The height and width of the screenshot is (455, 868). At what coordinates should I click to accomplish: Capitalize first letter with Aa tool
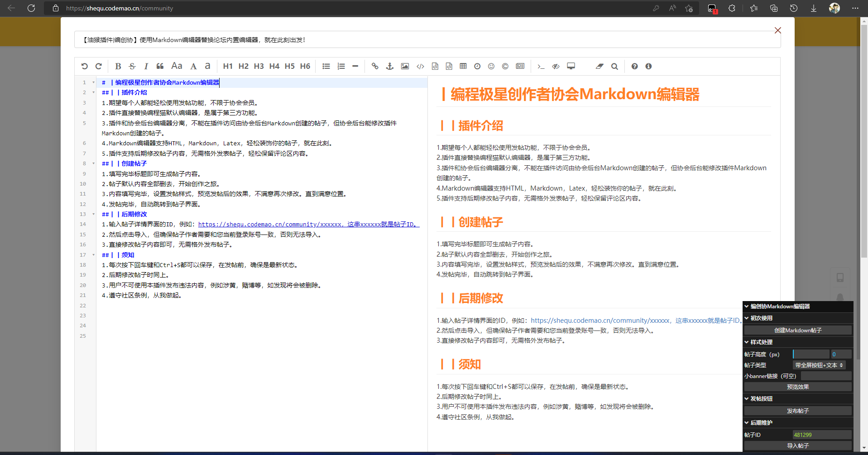(x=177, y=66)
